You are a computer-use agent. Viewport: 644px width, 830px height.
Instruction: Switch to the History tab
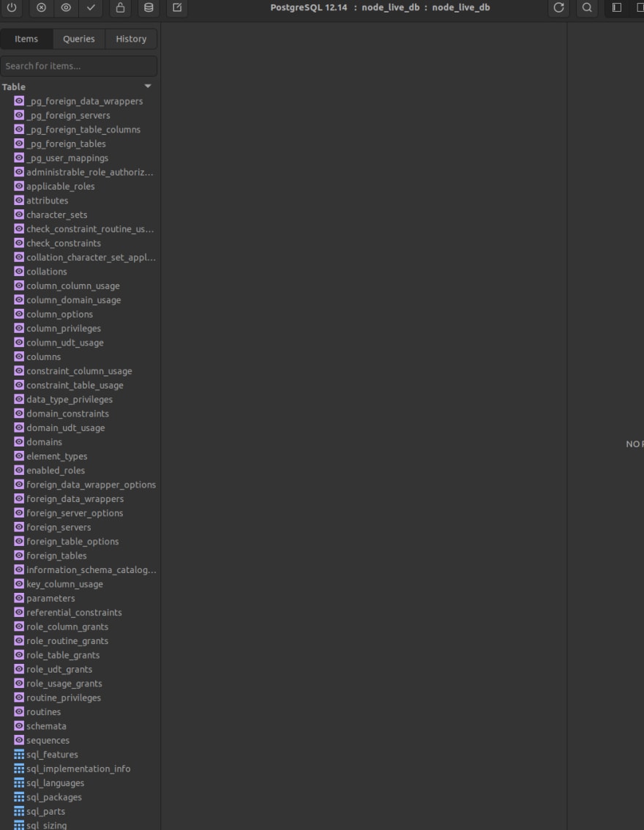coord(131,39)
